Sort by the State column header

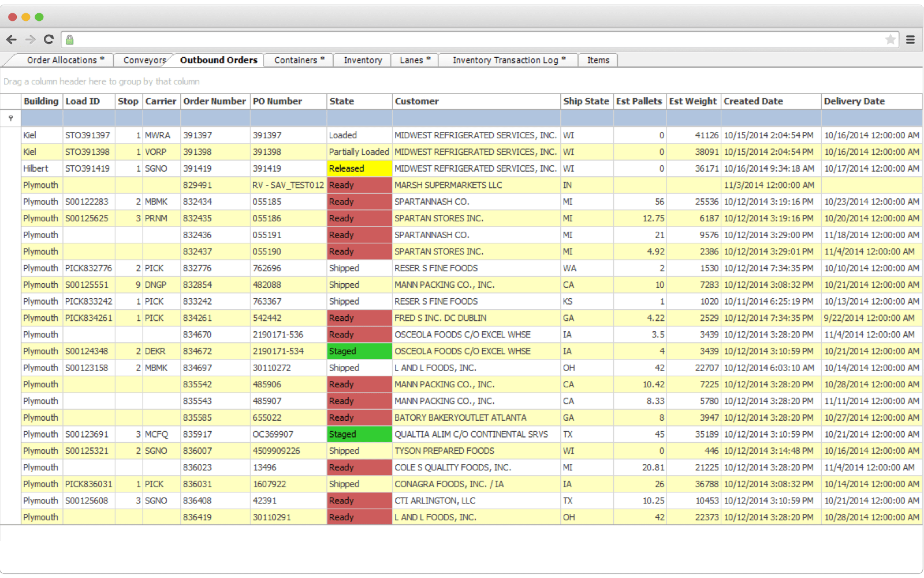pyautogui.click(x=359, y=101)
